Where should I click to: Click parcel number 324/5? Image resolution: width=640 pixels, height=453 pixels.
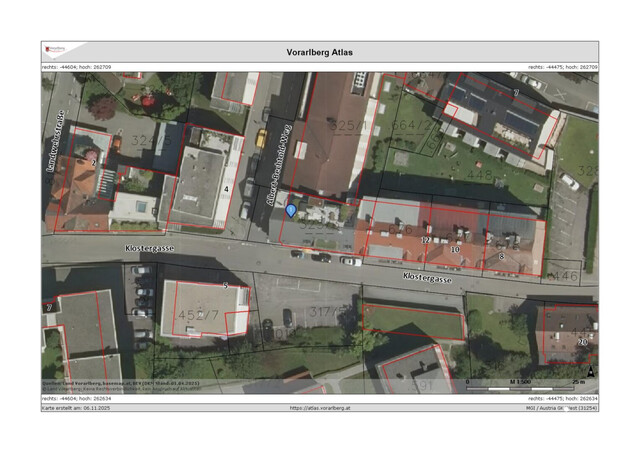[151, 140]
